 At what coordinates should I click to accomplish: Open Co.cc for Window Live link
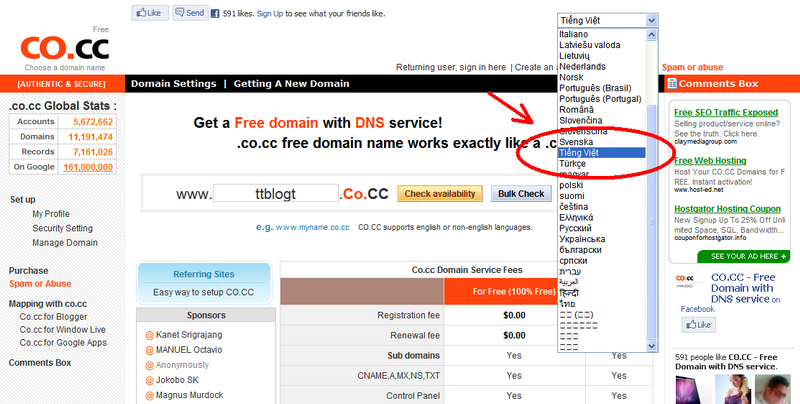pos(63,330)
